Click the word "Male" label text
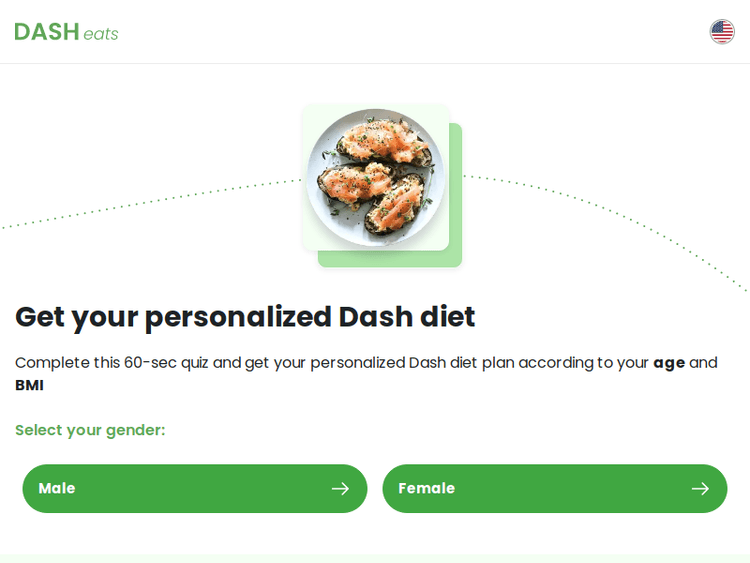This screenshot has height=563, width=750. click(x=57, y=489)
